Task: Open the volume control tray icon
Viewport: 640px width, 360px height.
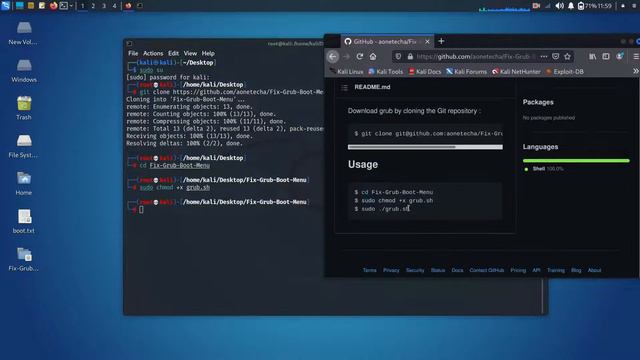Action: pos(560,6)
